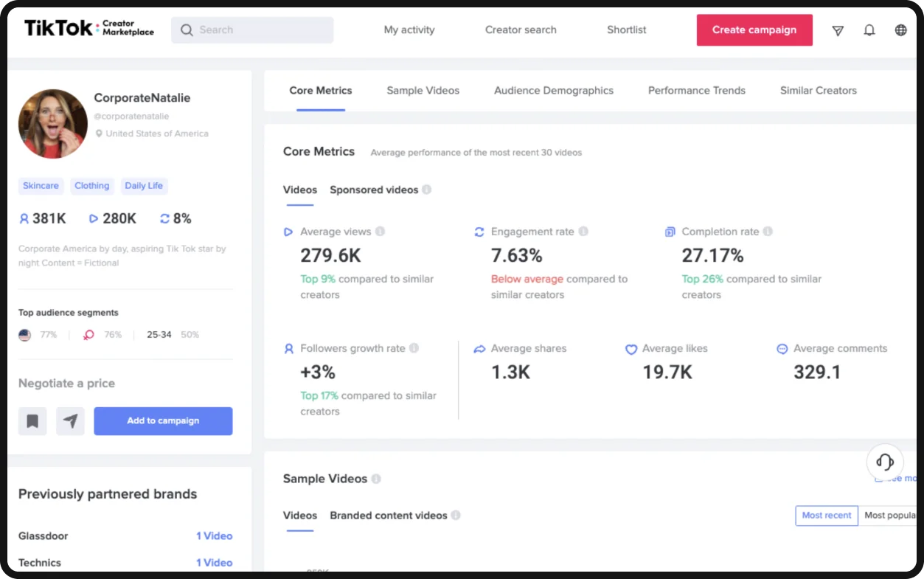Open the Glassdoor 1 Video link
This screenshot has width=924, height=579.
tap(215, 535)
